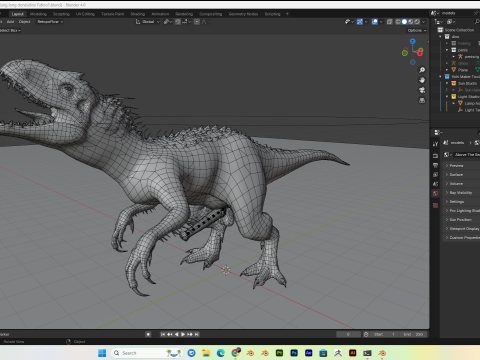This screenshot has width=480, height=360.
Task: Switch to the Geometry Nodes workspace tab
Action: (243, 14)
